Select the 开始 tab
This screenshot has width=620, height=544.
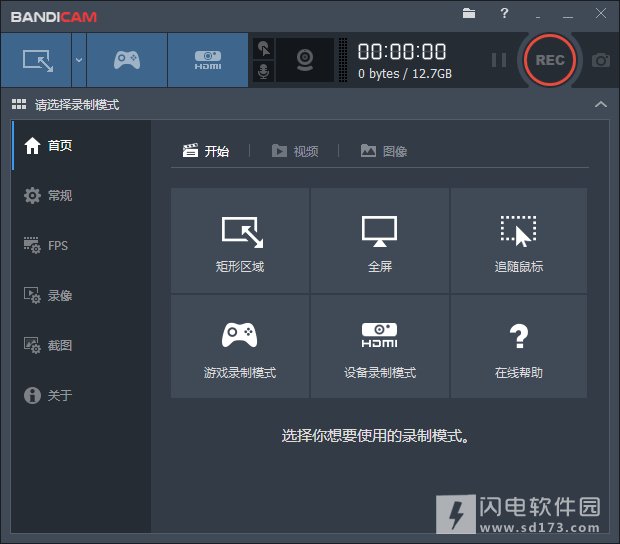(x=206, y=151)
